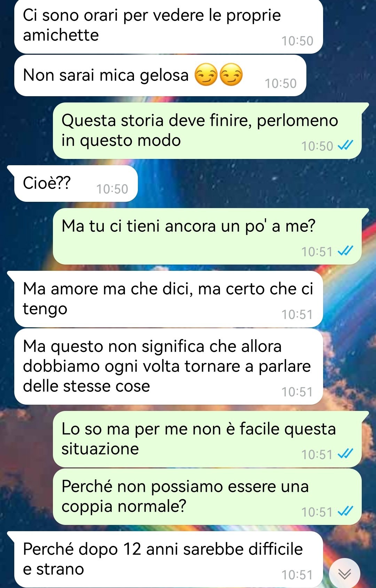Click the chat wallpaper area left of 'Questa storia'
The width and height of the screenshot is (376, 588).
click(x=26, y=131)
